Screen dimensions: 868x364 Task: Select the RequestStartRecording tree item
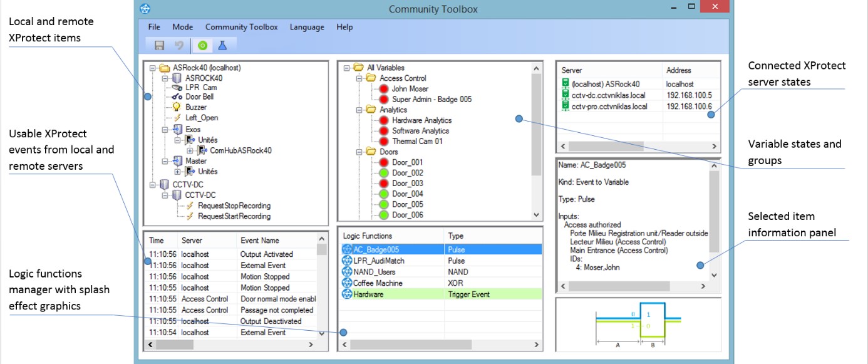(x=234, y=216)
